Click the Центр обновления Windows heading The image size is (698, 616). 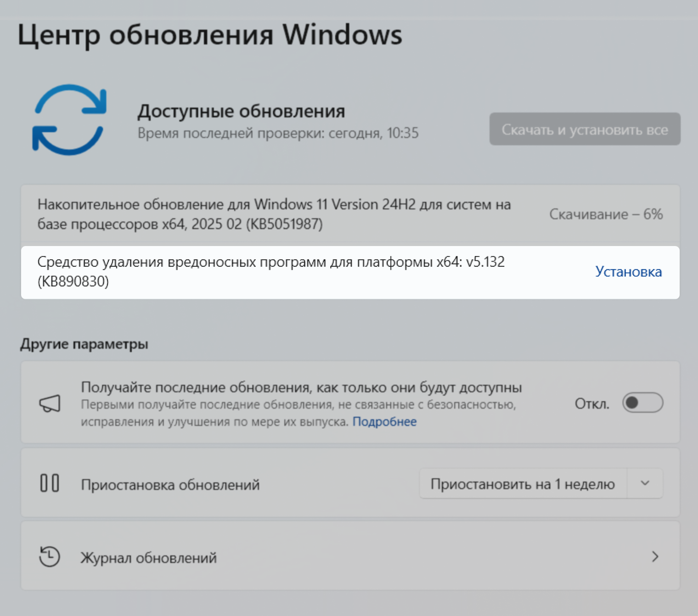tap(210, 35)
